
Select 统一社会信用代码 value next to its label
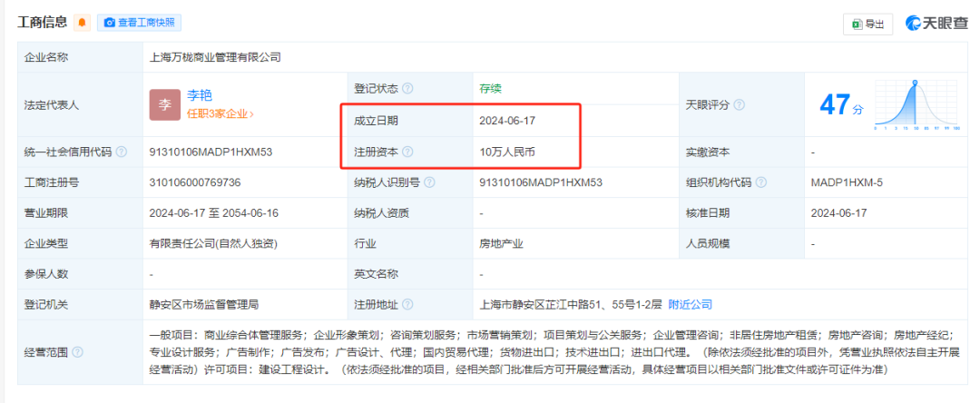tap(211, 152)
